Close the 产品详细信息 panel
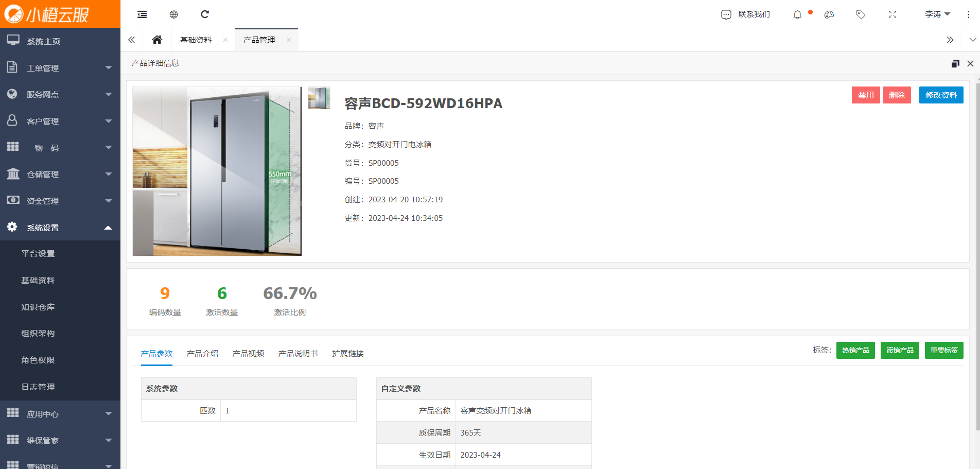 coord(970,63)
